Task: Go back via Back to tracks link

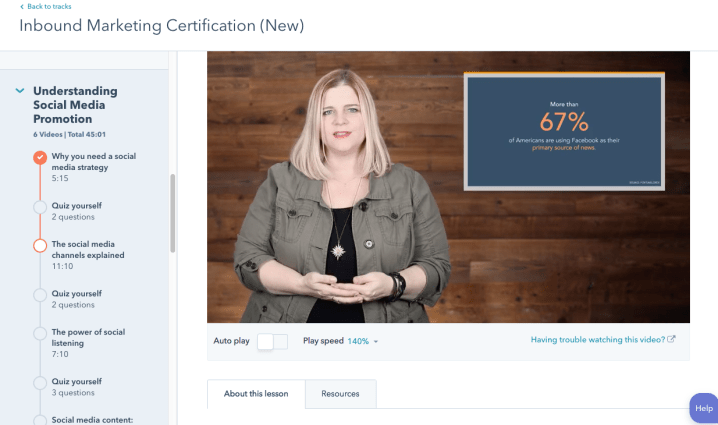Action: point(49,7)
